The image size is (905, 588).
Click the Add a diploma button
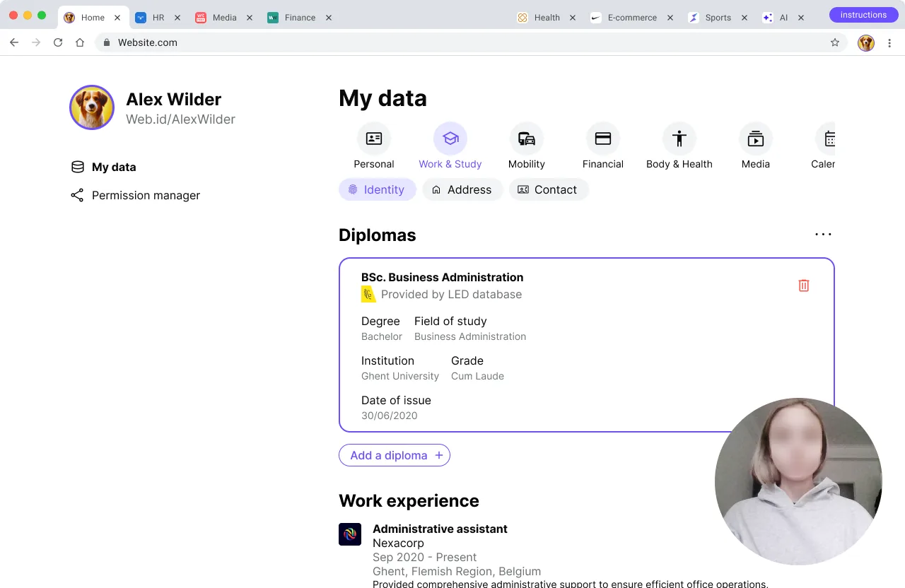tap(395, 455)
